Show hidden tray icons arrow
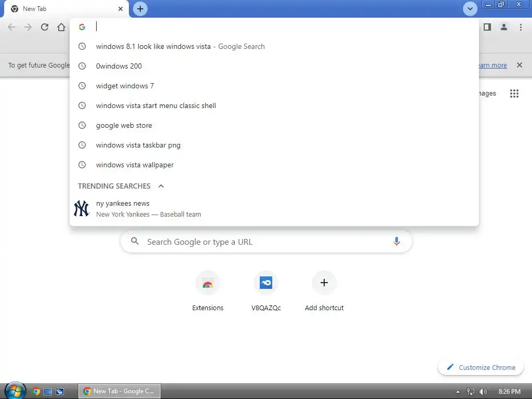The height and width of the screenshot is (399, 532). click(458, 392)
